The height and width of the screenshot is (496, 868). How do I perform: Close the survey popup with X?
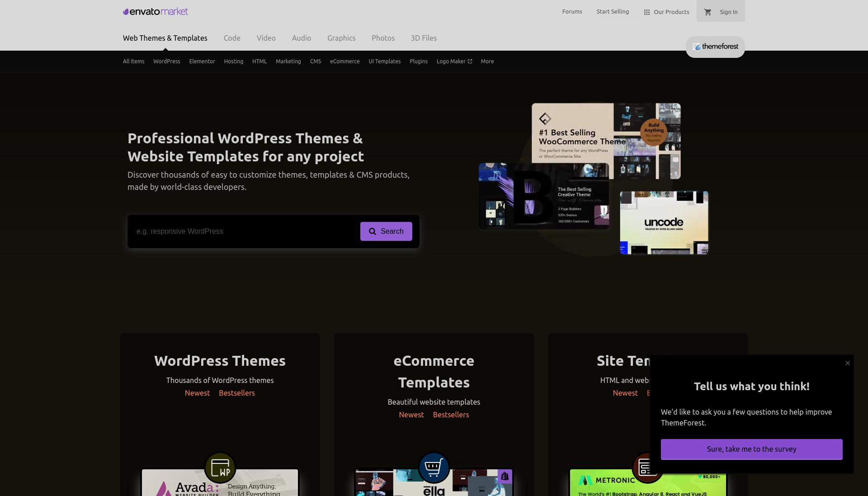848,363
